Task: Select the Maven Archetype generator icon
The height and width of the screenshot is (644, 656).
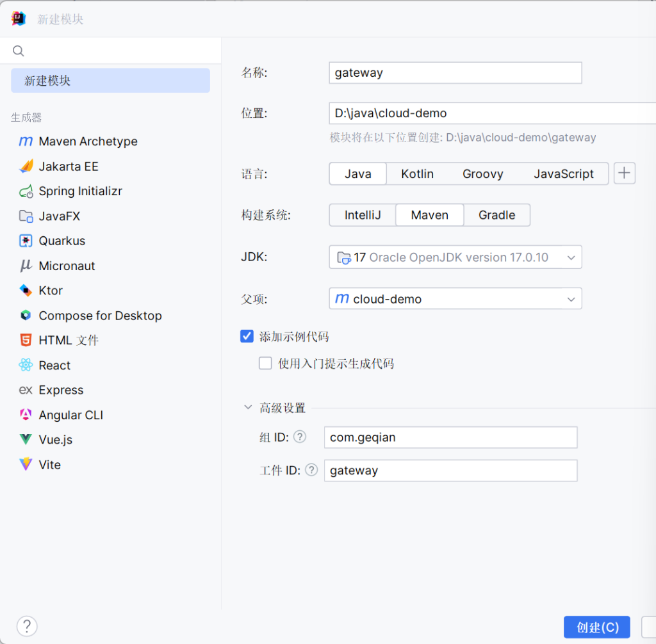Action: coord(26,141)
